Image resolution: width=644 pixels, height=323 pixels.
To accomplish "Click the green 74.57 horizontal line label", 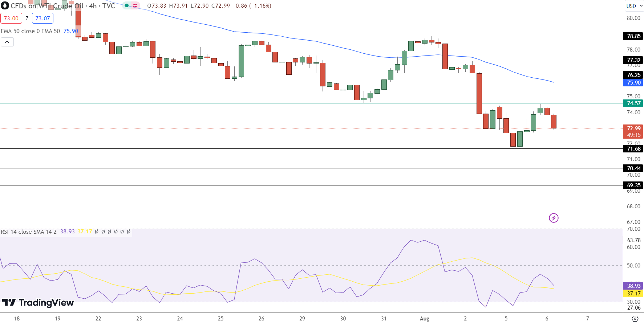I will (633, 103).
